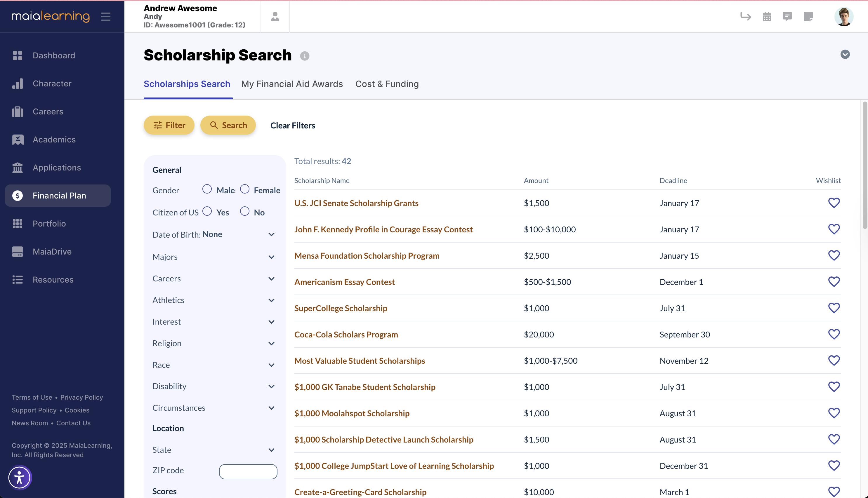
Task: Open Academics from the sidebar
Action: pyautogui.click(x=58, y=140)
